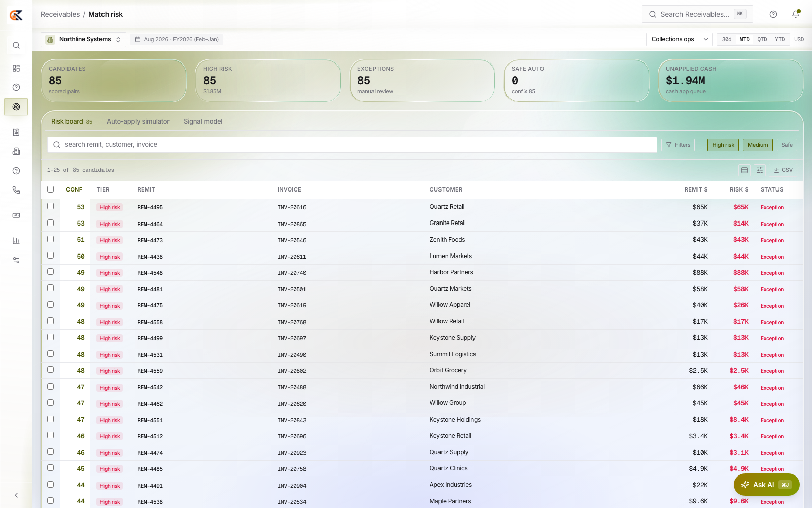Open the Filters button
Viewport: 812px width, 508px height.
coord(678,145)
